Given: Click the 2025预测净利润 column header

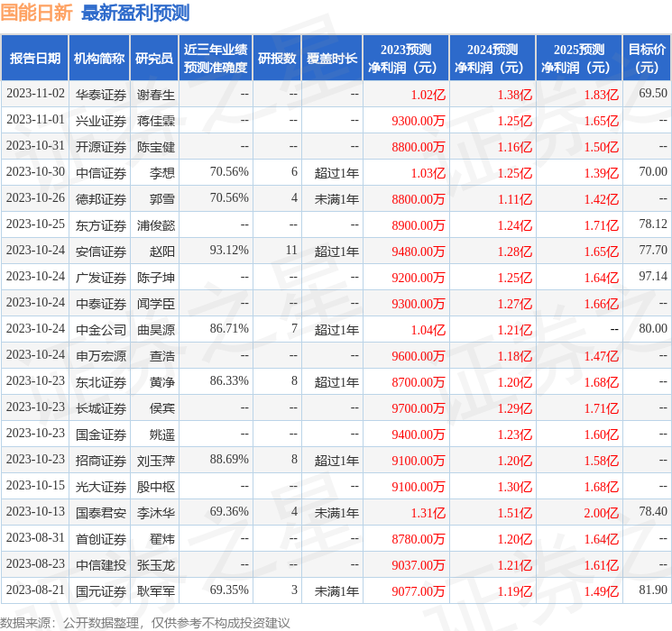Looking at the screenshot, I should point(579,59).
